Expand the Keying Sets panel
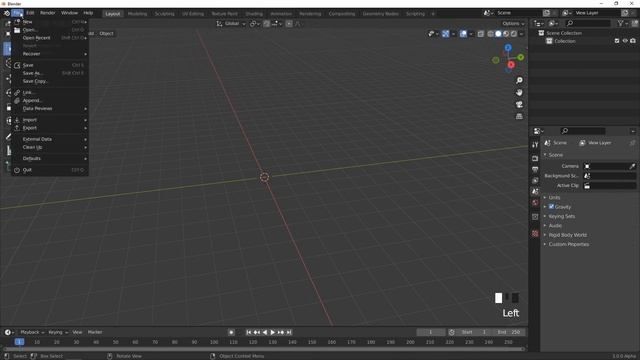 561,216
